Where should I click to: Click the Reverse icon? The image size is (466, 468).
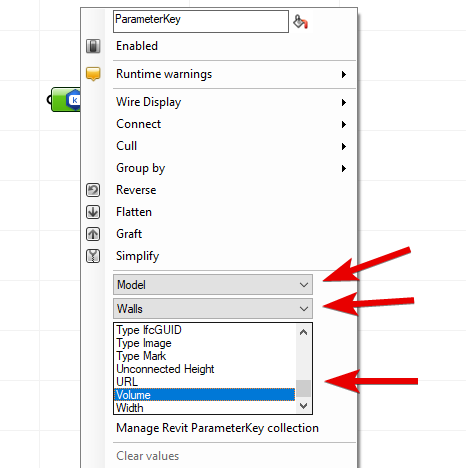(93, 190)
